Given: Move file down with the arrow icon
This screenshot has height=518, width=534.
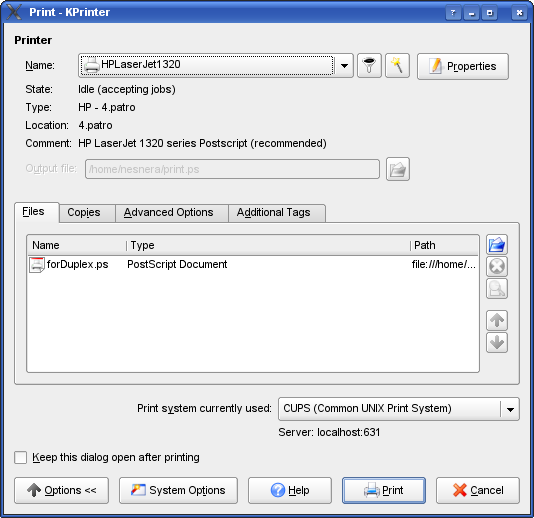Looking at the screenshot, I should [497, 342].
